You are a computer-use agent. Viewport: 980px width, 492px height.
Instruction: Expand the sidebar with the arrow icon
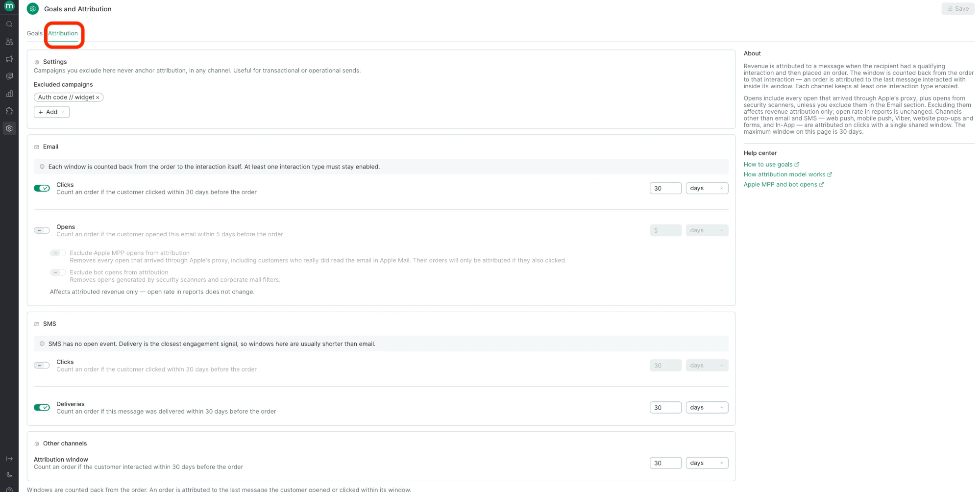(9, 459)
